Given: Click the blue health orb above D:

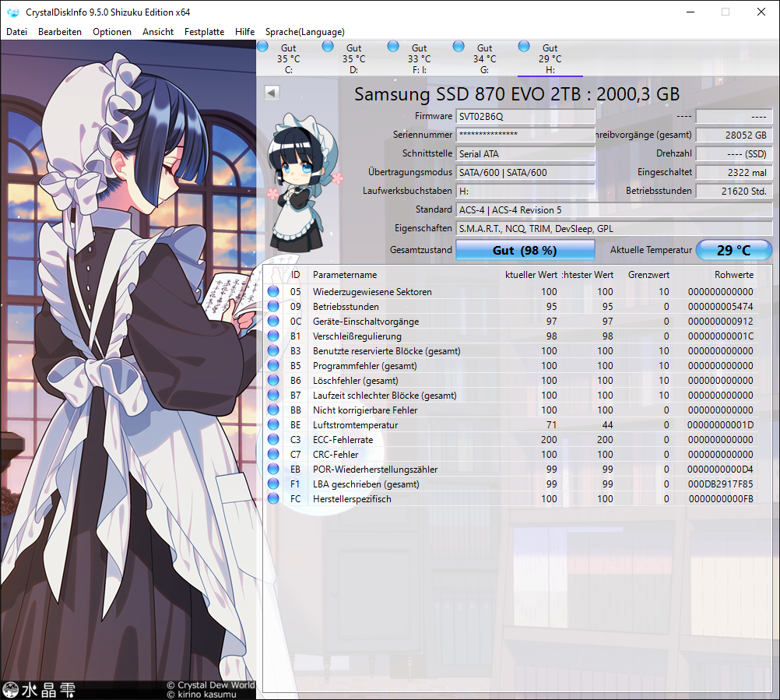Looking at the screenshot, I should [x=327, y=46].
